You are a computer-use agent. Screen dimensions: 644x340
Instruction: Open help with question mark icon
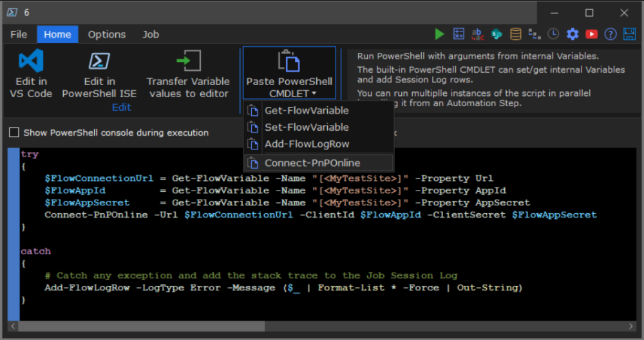coord(611,34)
